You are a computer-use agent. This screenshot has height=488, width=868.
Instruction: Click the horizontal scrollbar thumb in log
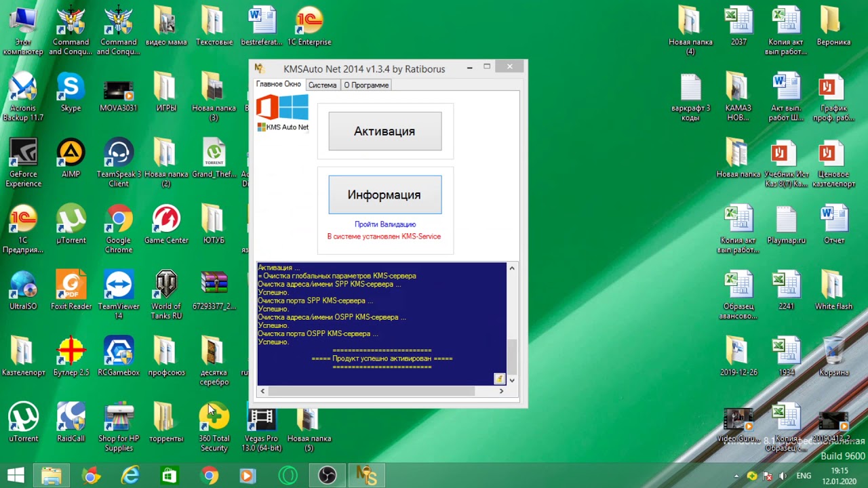[371, 391]
